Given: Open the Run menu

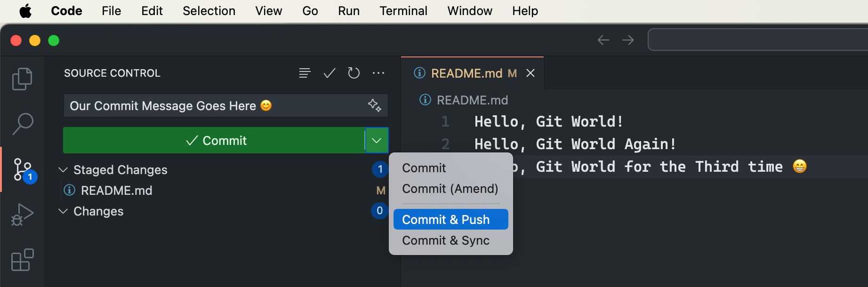Looking at the screenshot, I should point(349,11).
